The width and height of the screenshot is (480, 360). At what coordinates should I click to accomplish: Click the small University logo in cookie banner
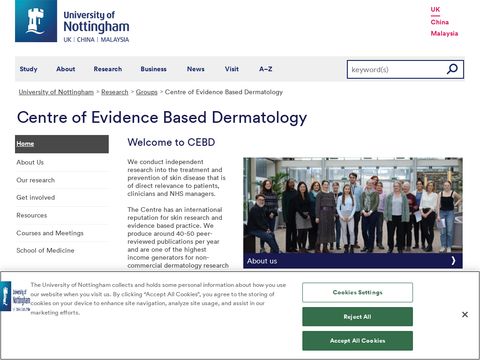click(x=15, y=296)
